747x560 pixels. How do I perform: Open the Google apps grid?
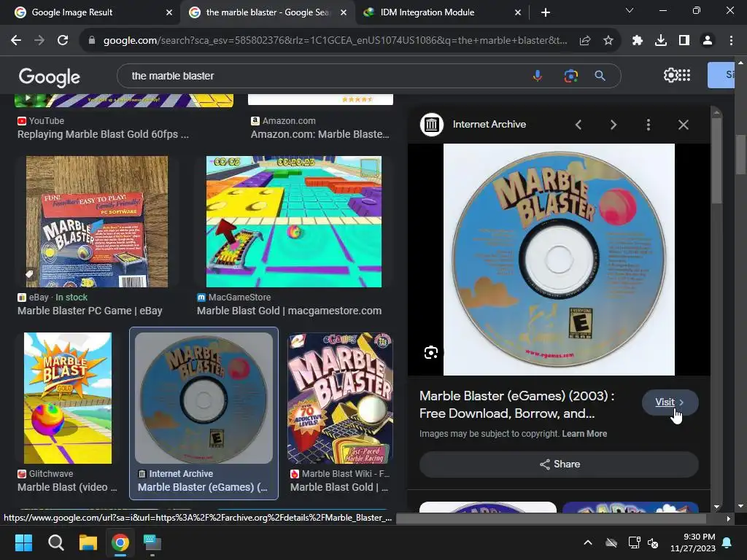pos(684,75)
